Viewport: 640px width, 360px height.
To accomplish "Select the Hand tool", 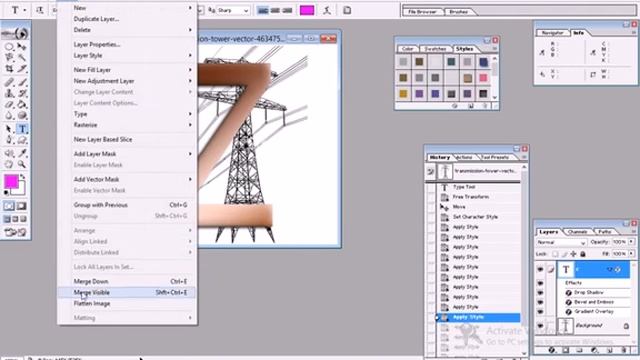I will tap(9, 164).
